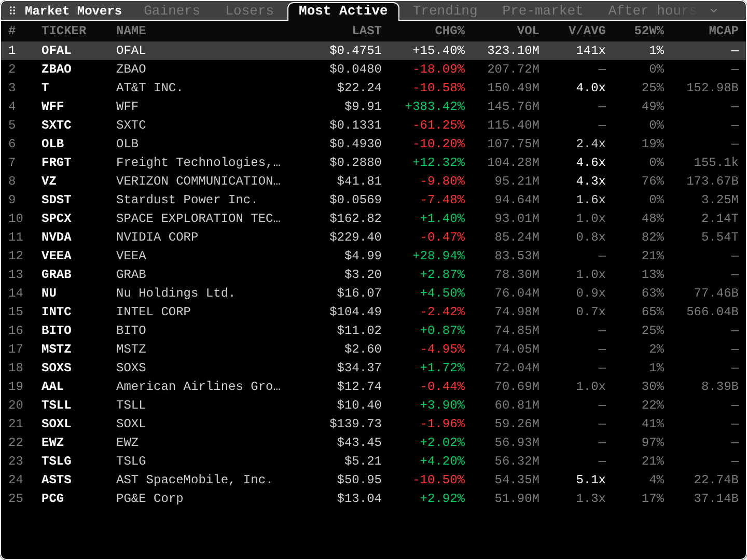
Task: Select SXTC ticker symbol
Action: (x=57, y=125)
